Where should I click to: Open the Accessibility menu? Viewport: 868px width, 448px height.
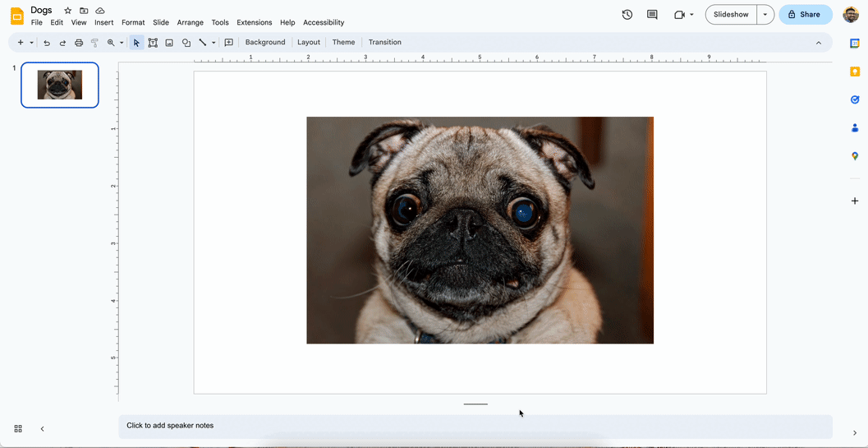click(x=324, y=23)
